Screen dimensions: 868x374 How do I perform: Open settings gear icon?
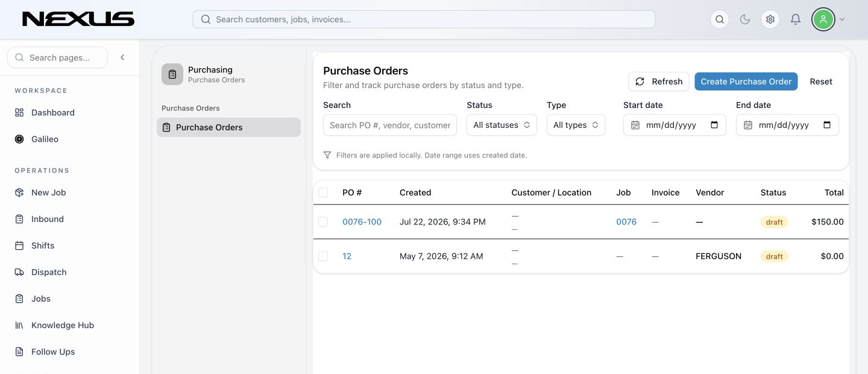click(770, 19)
